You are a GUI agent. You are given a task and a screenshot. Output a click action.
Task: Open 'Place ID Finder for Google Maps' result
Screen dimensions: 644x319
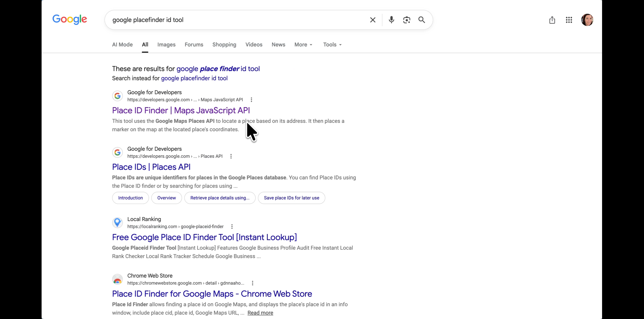coord(212,294)
